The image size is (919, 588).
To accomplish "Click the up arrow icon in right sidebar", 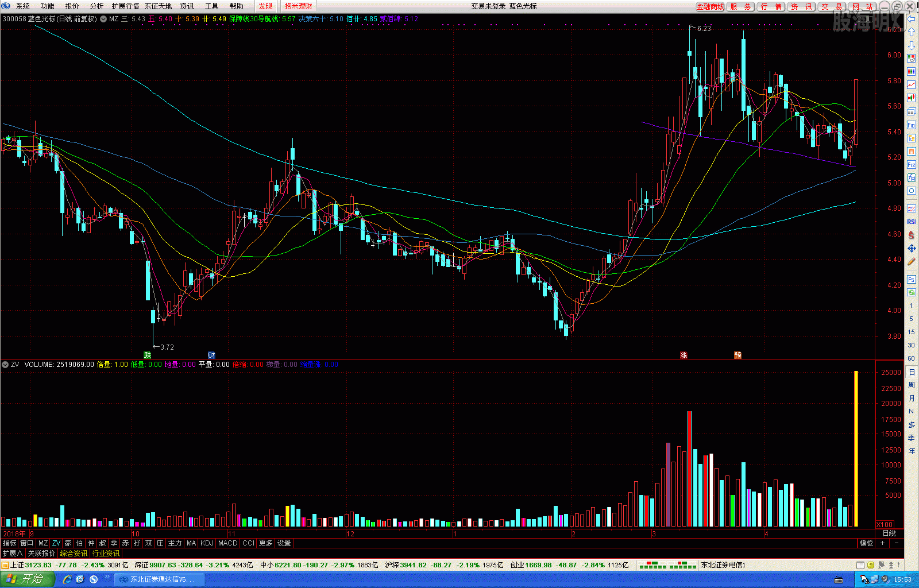I will pos(912,32).
